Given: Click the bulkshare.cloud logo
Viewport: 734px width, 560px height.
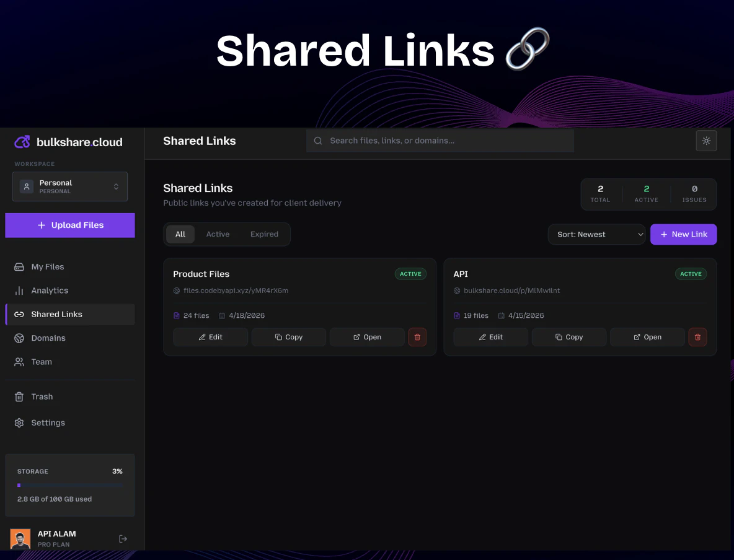Looking at the screenshot, I should 68,142.
